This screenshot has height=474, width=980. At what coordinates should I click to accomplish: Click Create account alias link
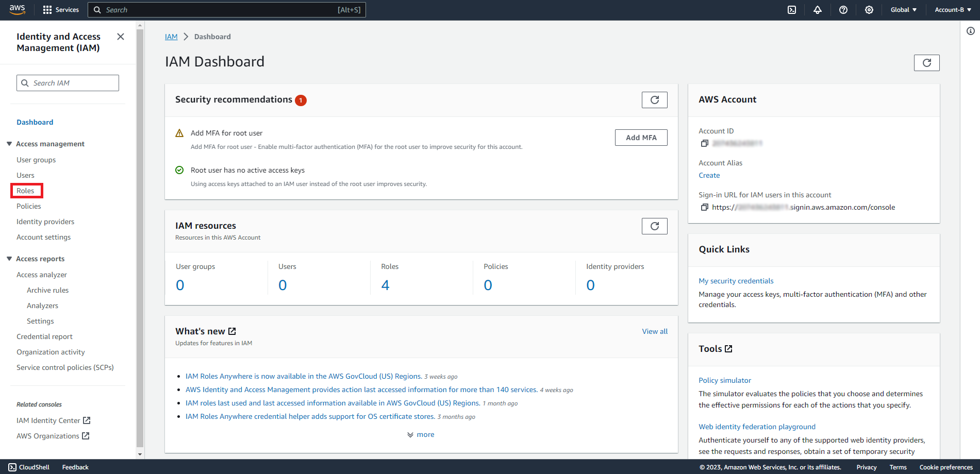click(x=709, y=175)
